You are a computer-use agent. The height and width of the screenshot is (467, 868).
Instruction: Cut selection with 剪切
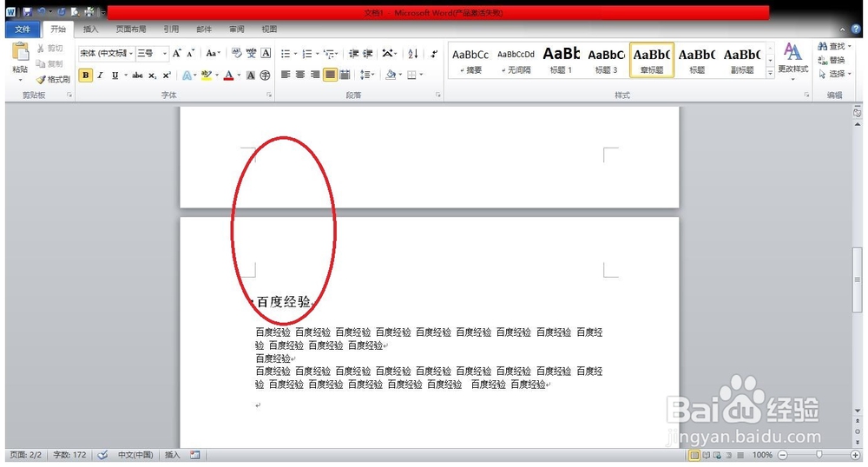[50, 49]
